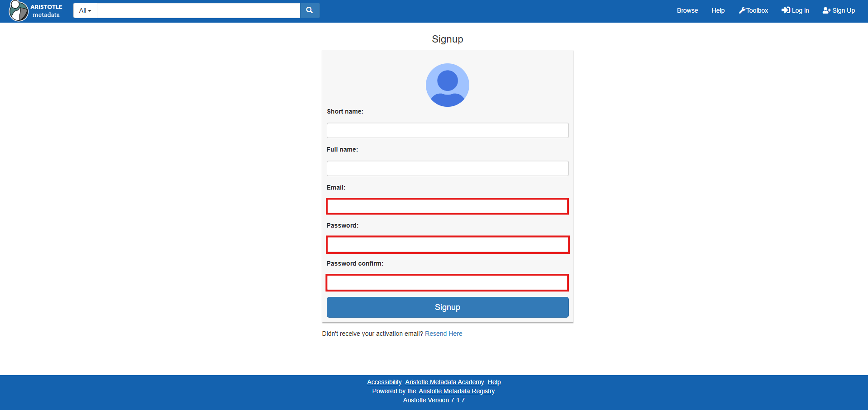Visit the Aristotle Metadata Academy link
Image resolution: width=868 pixels, height=410 pixels.
point(444,382)
